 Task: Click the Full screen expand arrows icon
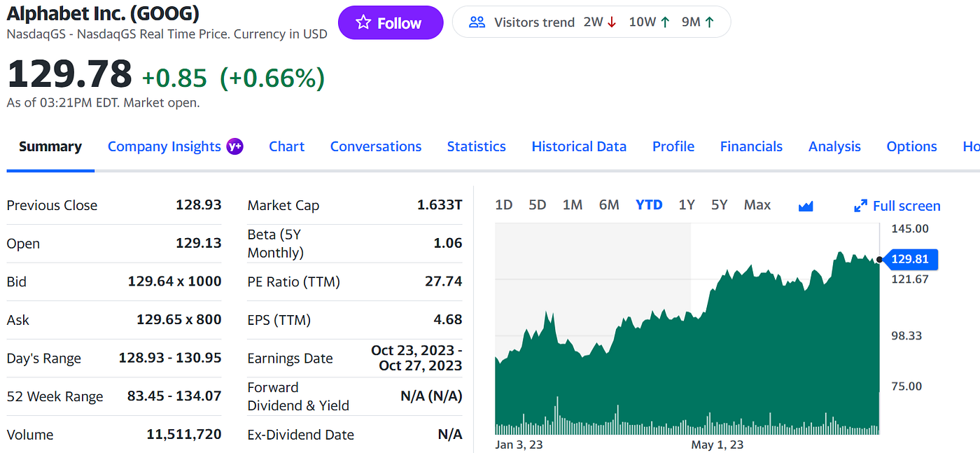pyautogui.click(x=861, y=205)
